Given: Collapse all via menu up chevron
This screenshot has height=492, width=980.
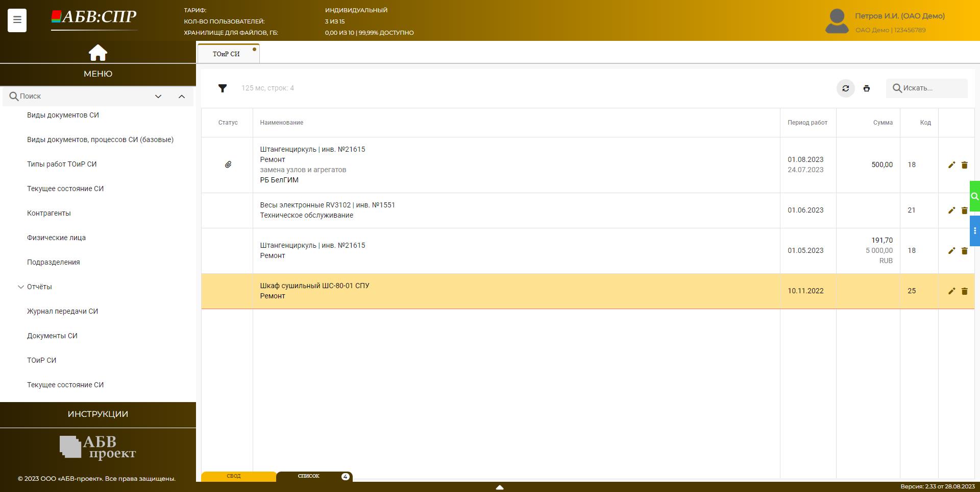Looking at the screenshot, I should pyautogui.click(x=181, y=97).
